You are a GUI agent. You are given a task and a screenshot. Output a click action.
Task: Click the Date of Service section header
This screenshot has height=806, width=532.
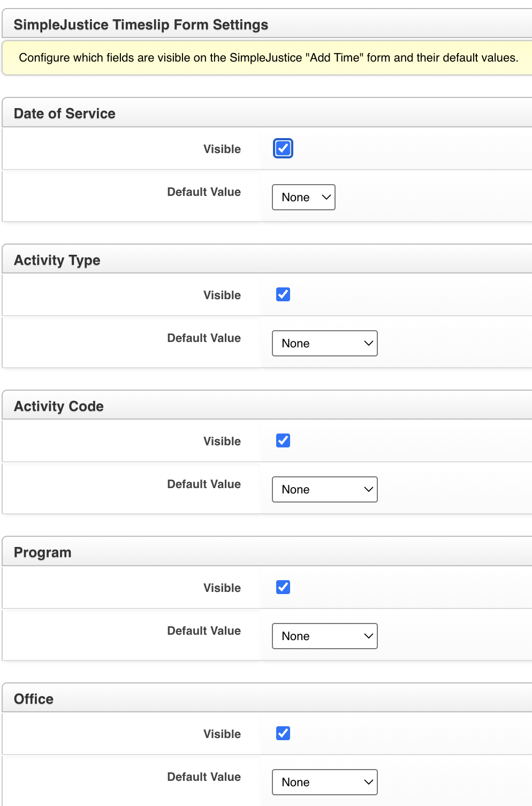(x=267, y=112)
